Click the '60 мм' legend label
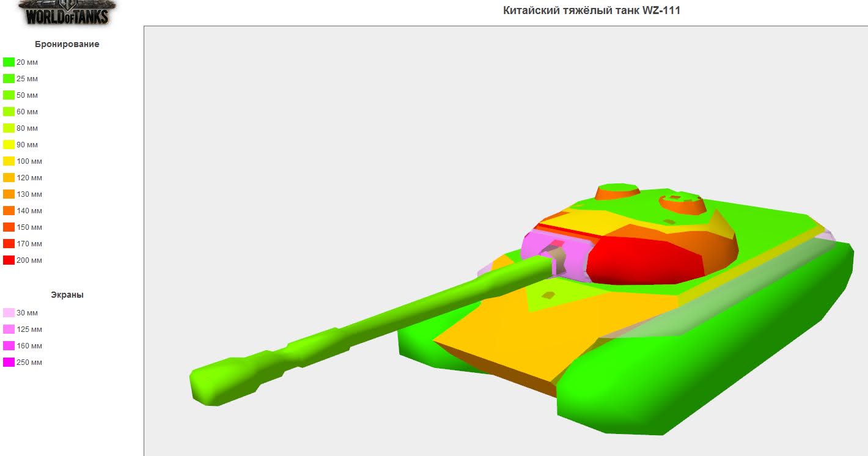The height and width of the screenshot is (456, 868). click(x=27, y=112)
